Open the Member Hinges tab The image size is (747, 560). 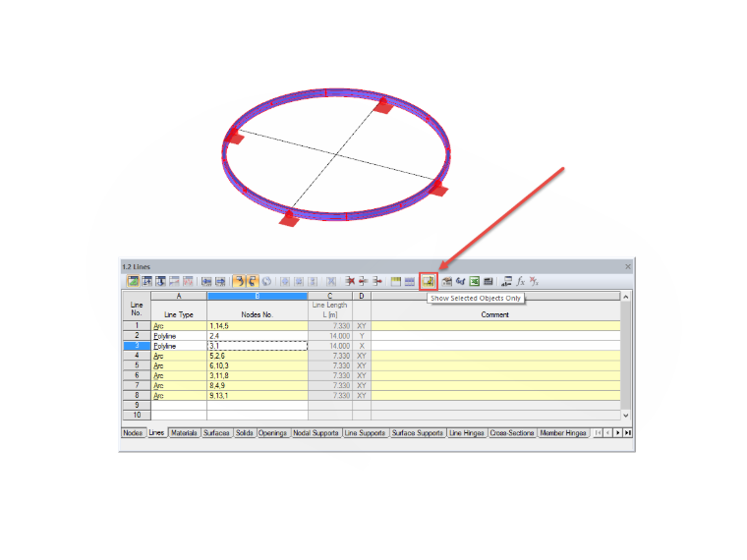pyautogui.click(x=563, y=433)
